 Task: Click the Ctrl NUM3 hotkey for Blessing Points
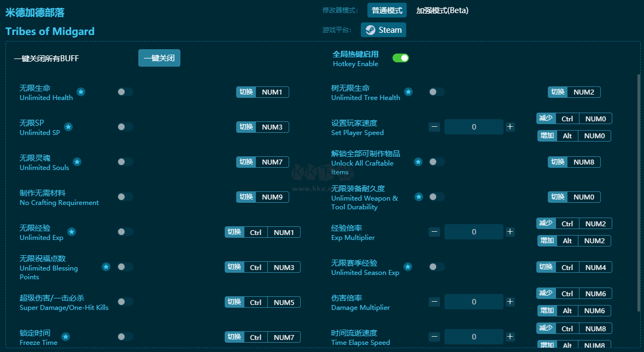click(x=262, y=267)
